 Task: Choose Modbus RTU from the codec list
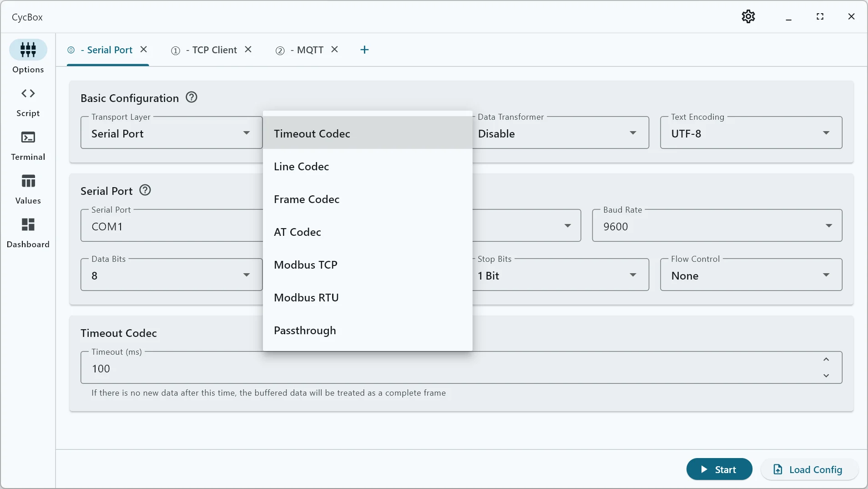click(x=306, y=298)
